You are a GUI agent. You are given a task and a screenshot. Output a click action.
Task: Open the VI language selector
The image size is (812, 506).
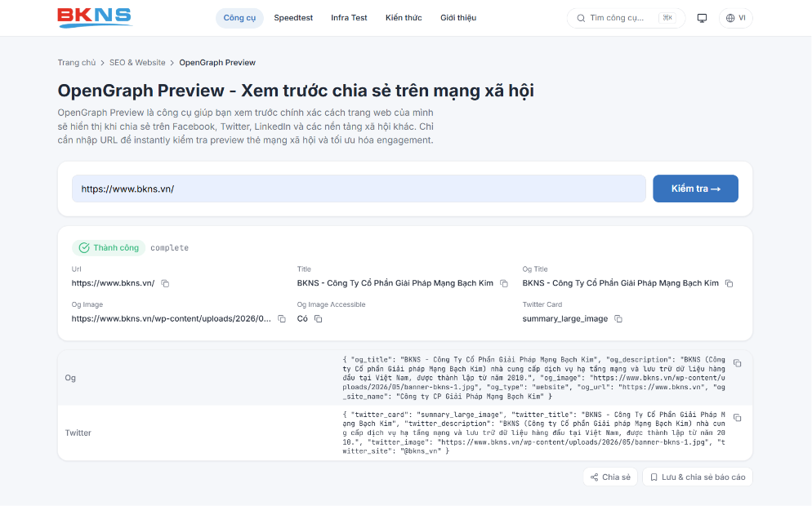click(x=736, y=18)
